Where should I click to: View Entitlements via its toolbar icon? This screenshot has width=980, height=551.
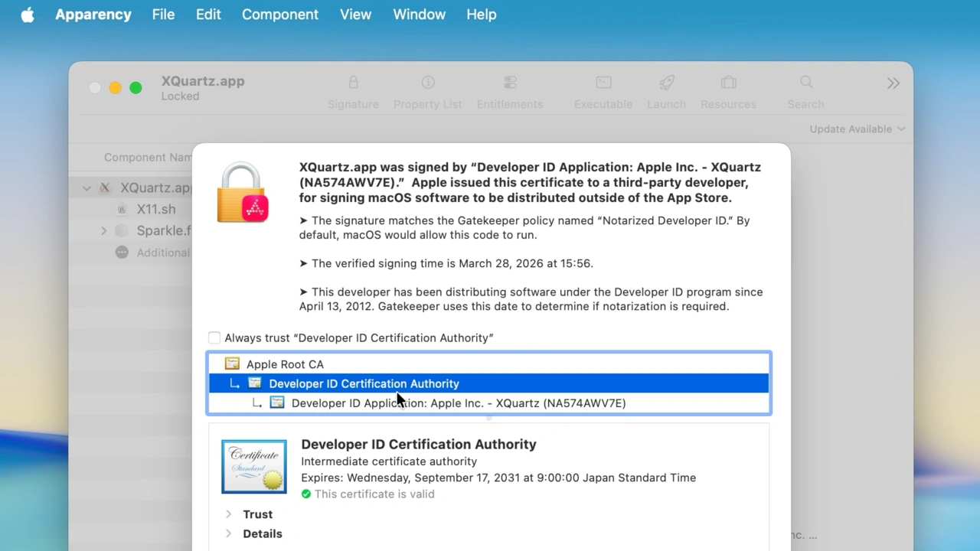pyautogui.click(x=509, y=90)
